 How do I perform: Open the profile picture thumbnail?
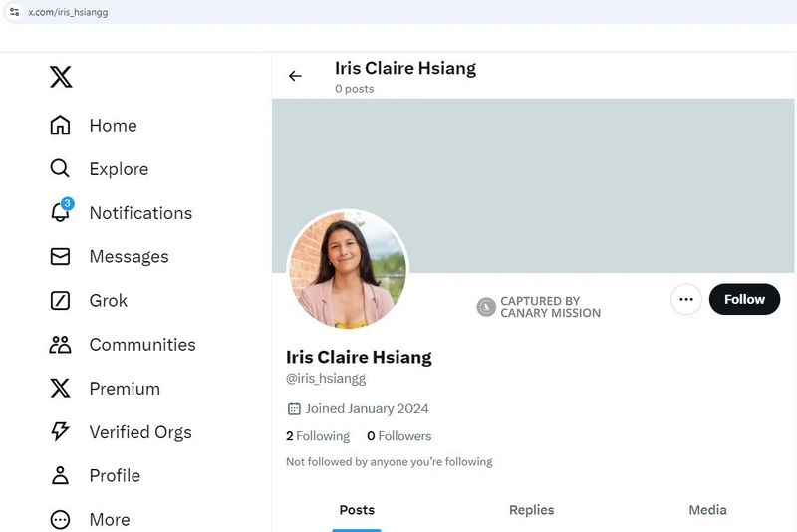pyautogui.click(x=348, y=270)
